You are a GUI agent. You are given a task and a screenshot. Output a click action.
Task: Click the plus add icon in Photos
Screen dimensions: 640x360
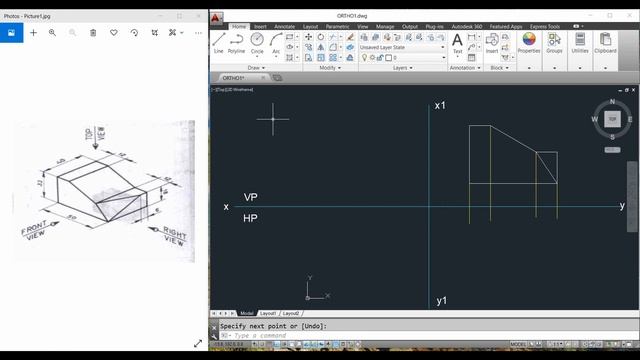33,33
